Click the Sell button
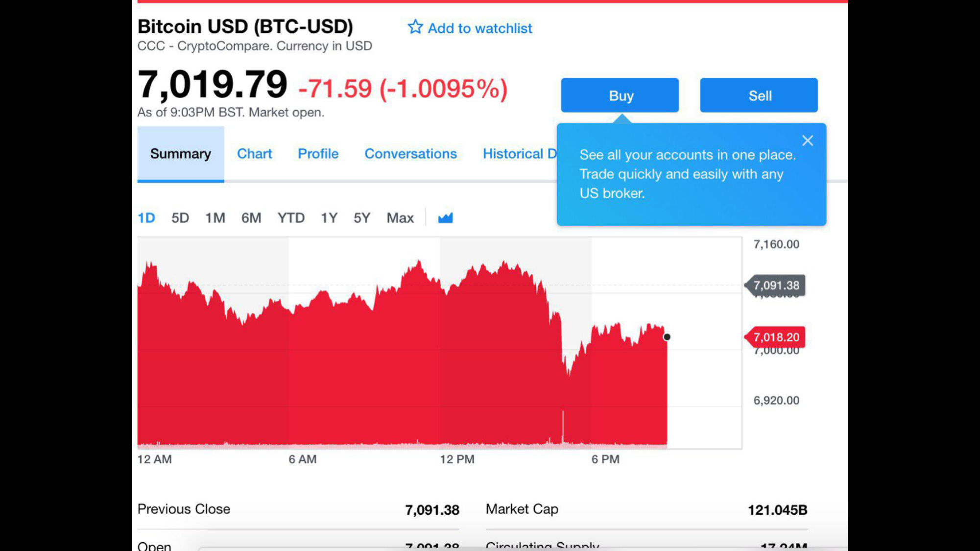980x551 pixels. (759, 96)
